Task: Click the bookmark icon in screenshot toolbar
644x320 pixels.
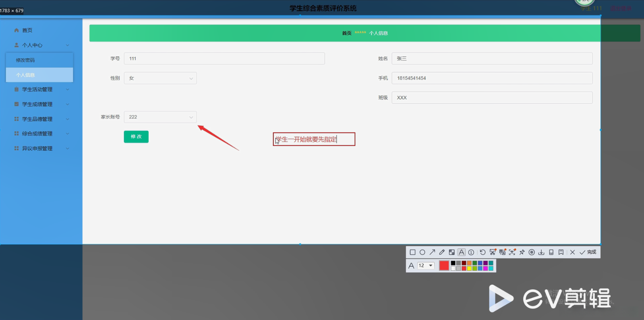Action: [561, 252]
